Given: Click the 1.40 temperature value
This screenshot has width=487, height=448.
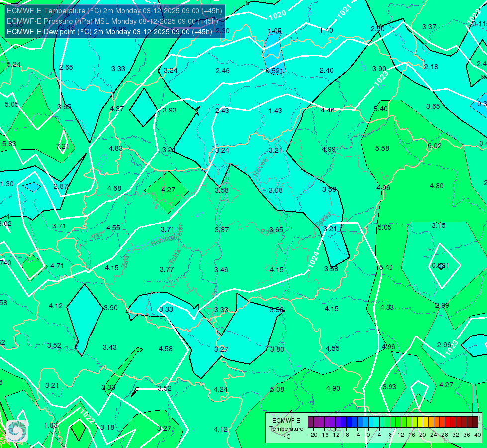Looking at the screenshot, I should coord(326,30).
